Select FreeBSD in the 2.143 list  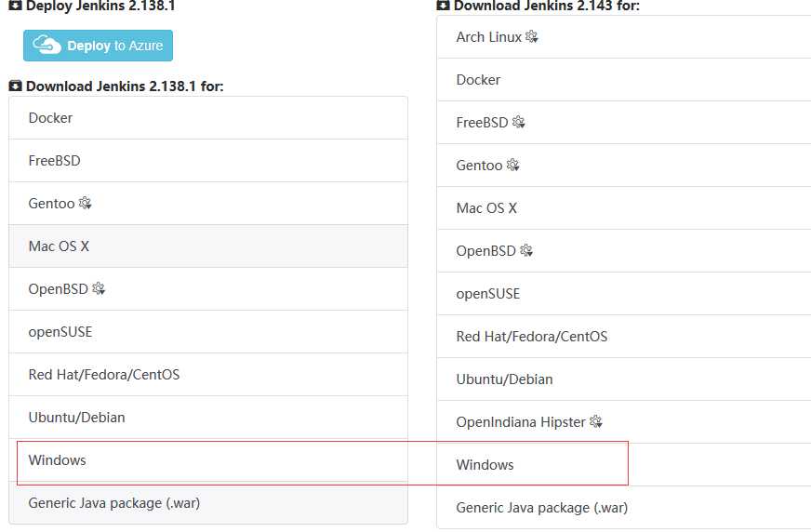tap(624, 123)
